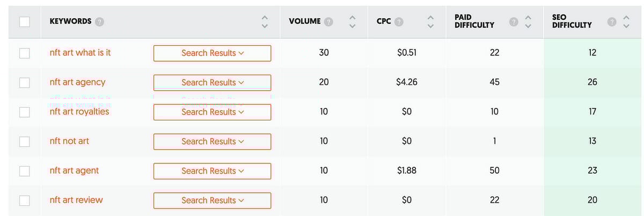Image resolution: width=644 pixels, height=216 pixels.
Task: Check the box for nft art agency
Action: click(x=25, y=82)
